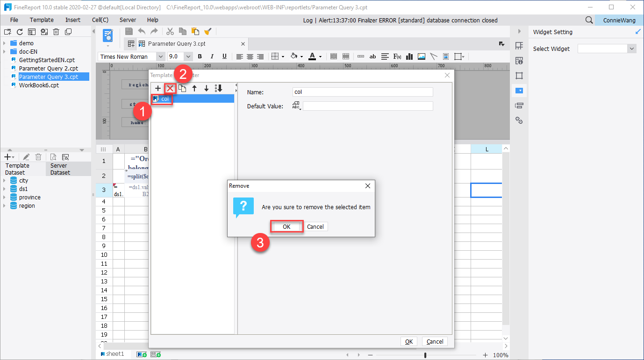
Task: Copy the col parameter with the duplicate icon
Action: (x=182, y=88)
